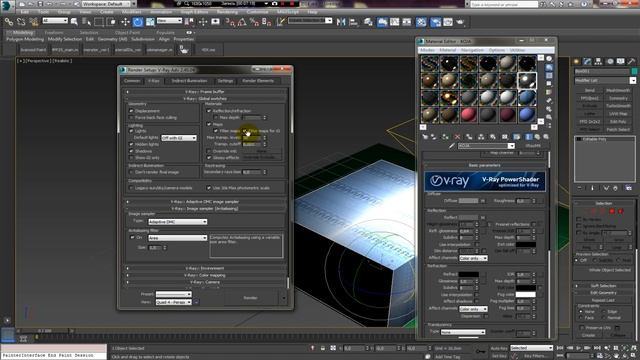Image resolution: width=640 pixels, height=360 pixels.
Task: Click Get Material icon in Material Editor
Action: pyautogui.click(x=425, y=137)
